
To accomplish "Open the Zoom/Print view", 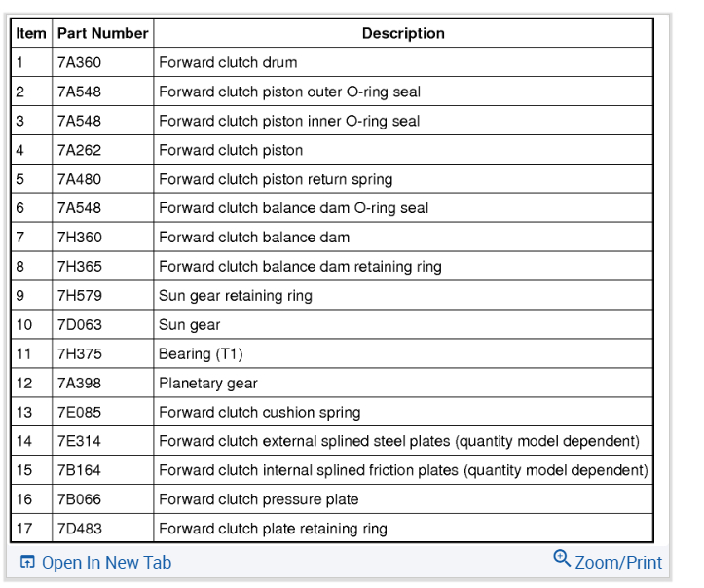I will (x=617, y=563).
